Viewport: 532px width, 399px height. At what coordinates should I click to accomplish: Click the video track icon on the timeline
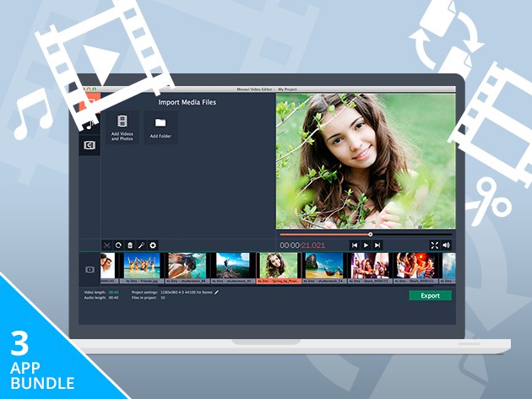pos(90,269)
